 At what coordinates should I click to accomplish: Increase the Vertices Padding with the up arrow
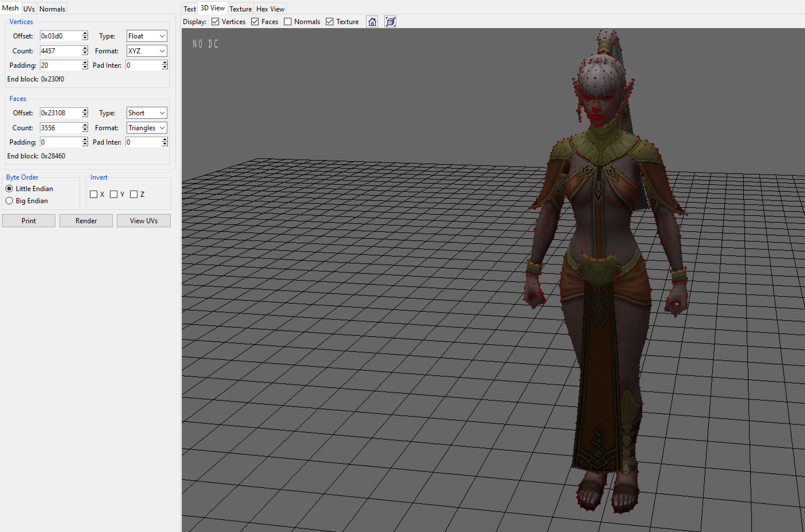[x=85, y=63]
